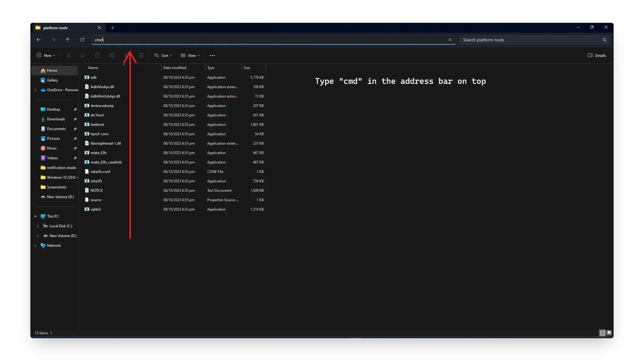
Task: Click the Up directory arrow icon
Action: tap(68, 40)
